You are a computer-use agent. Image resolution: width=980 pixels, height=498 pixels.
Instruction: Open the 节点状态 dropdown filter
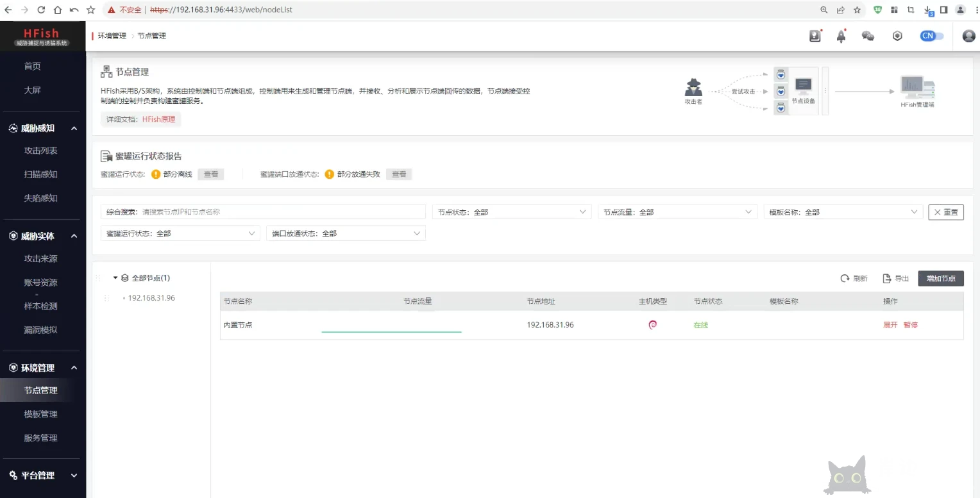[x=512, y=212]
